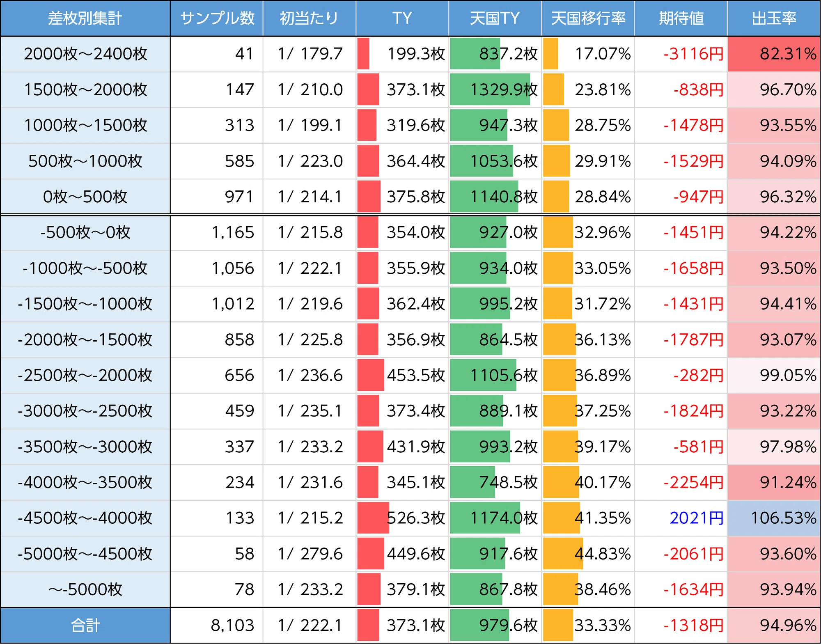This screenshot has height=644, width=821.
Task: Click the 出玉率 column header
Action: pos(774,18)
